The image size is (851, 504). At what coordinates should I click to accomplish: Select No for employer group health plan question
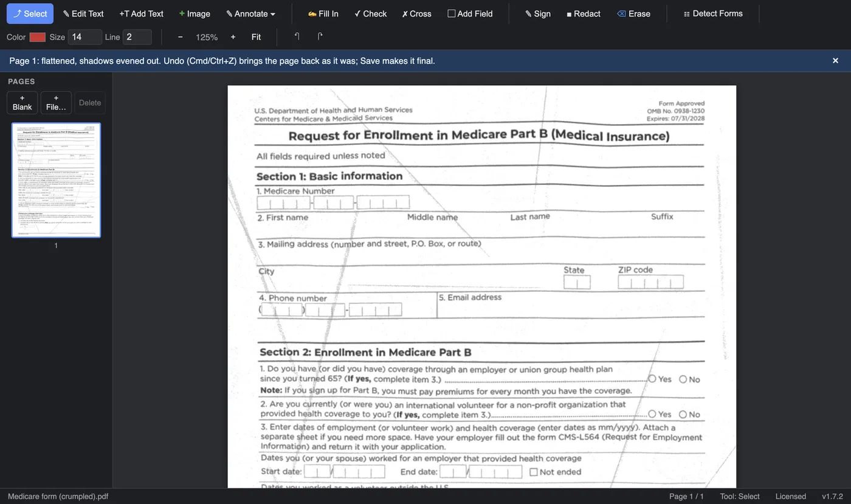pyautogui.click(x=683, y=379)
